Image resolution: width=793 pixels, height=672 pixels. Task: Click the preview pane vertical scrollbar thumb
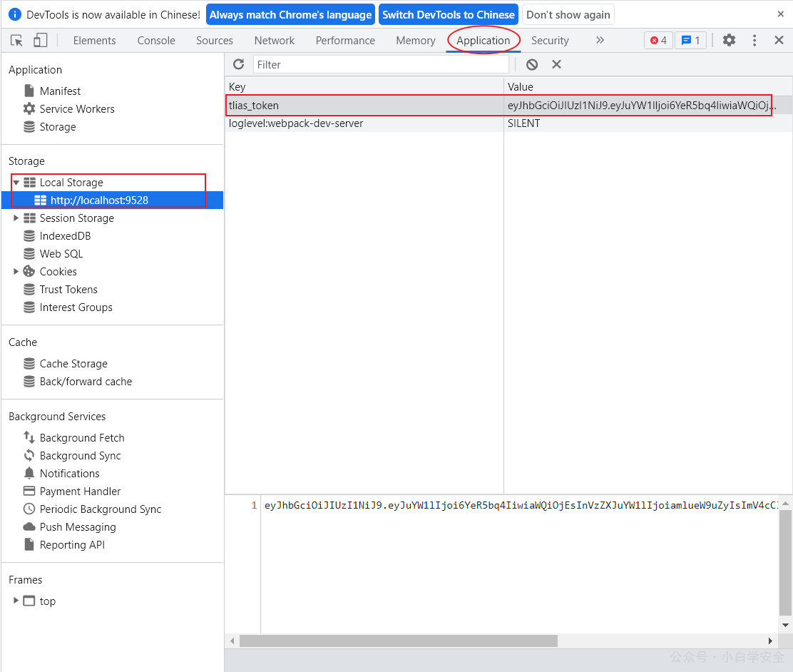(785, 563)
